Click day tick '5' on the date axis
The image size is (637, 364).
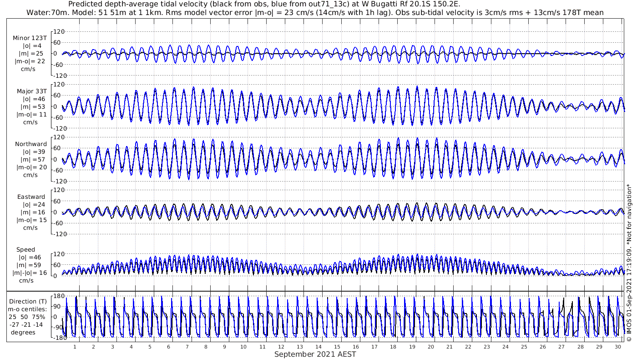coord(150,347)
